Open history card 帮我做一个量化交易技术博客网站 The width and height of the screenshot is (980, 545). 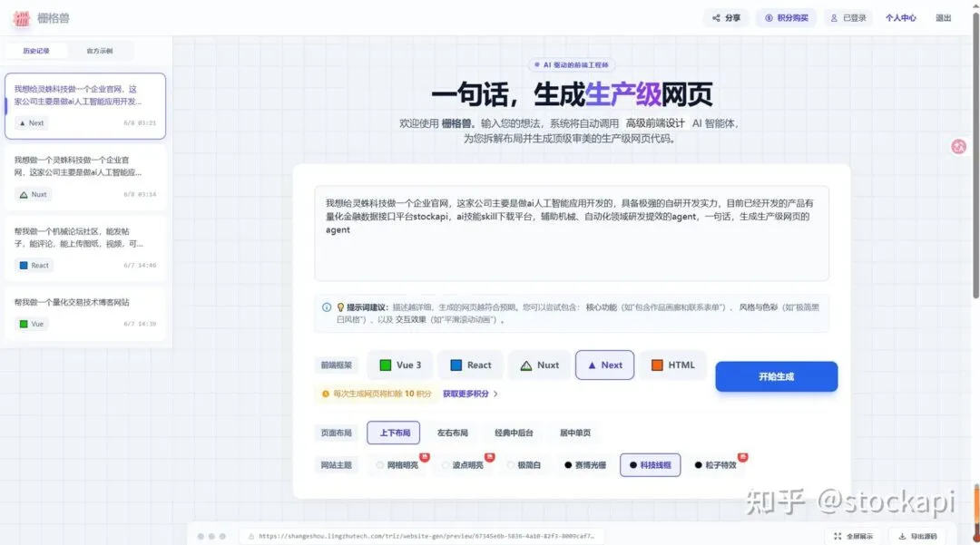(x=85, y=314)
